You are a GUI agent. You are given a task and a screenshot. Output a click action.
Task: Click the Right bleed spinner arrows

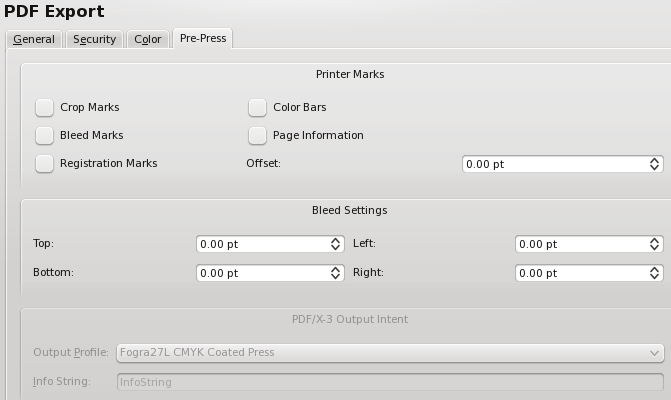(x=655, y=272)
